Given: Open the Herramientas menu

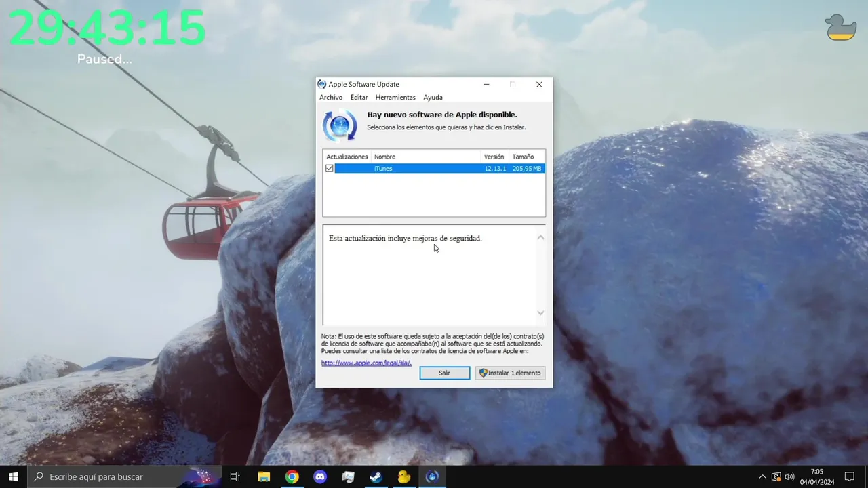Looking at the screenshot, I should (x=395, y=98).
